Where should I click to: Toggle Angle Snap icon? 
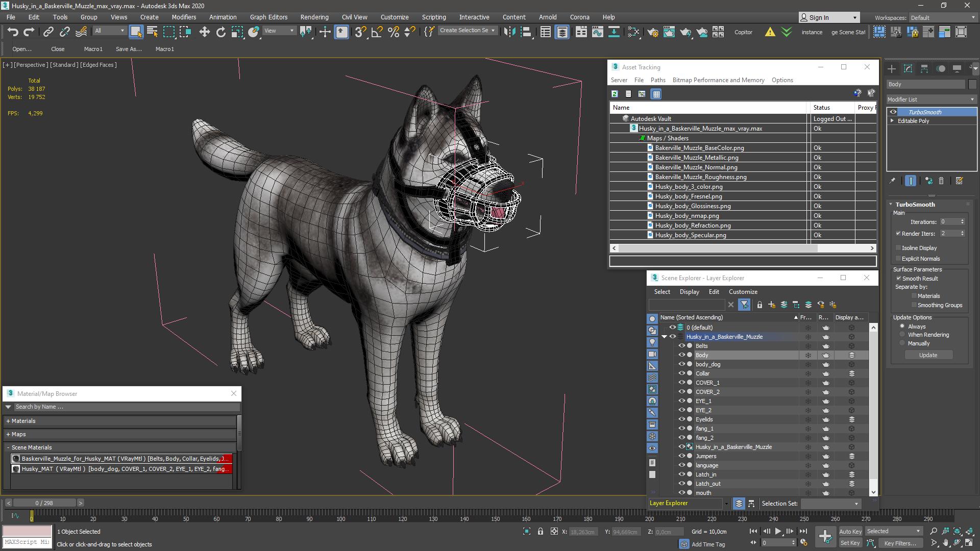tap(377, 32)
